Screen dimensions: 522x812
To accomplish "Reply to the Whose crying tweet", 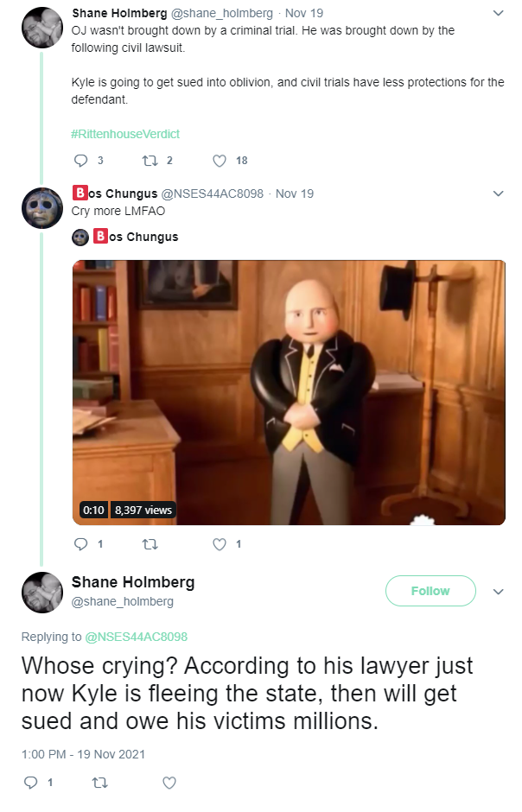I will [x=31, y=782].
